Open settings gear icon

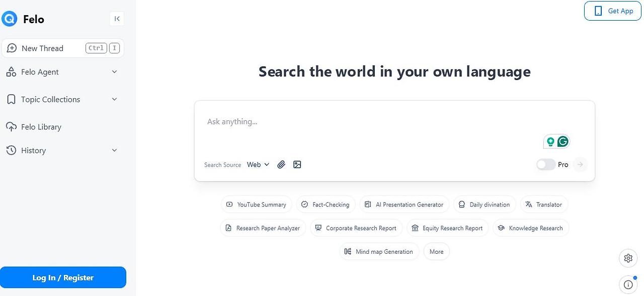point(628,258)
